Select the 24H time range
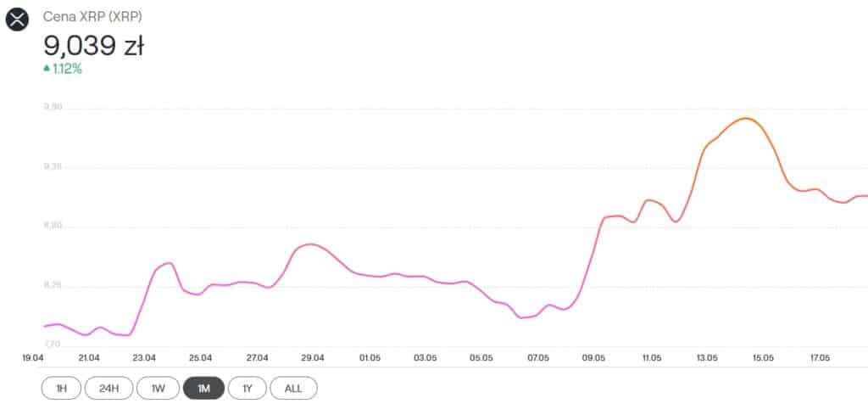 [x=109, y=388]
